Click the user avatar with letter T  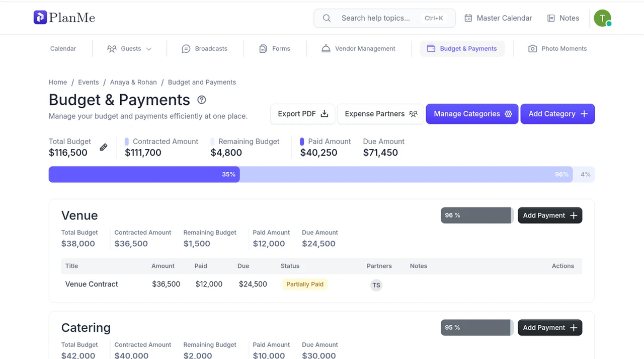(x=602, y=18)
